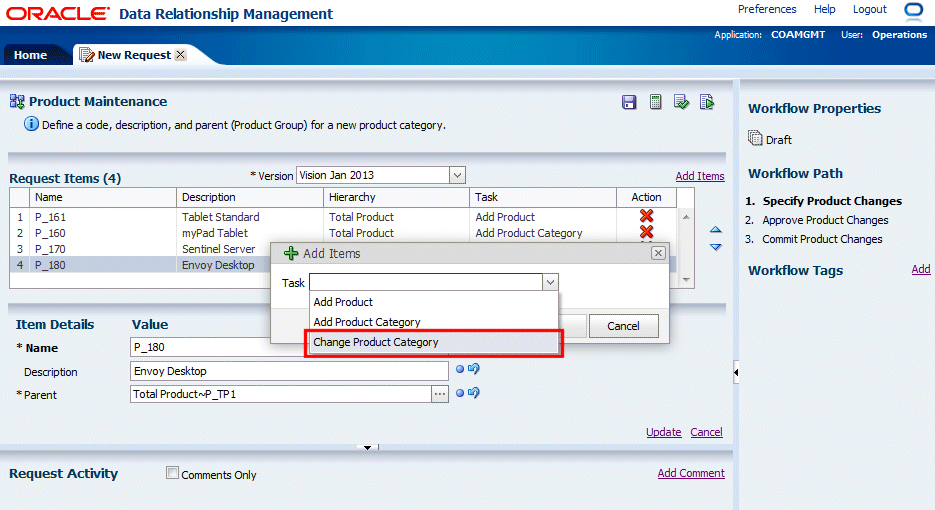Choose Add Product from the task list
This screenshot has width=935, height=510.
(x=343, y=302)
